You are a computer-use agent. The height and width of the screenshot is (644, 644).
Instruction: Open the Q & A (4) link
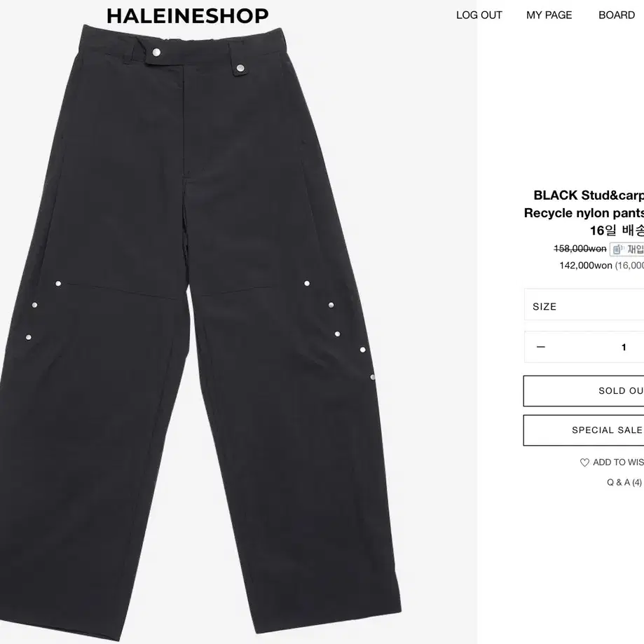[x=624, y=482]
